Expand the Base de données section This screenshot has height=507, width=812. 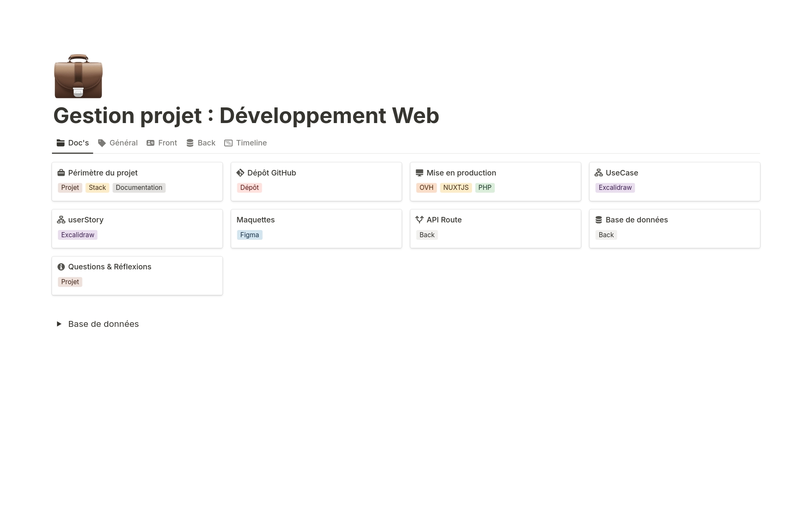(59, 324)
